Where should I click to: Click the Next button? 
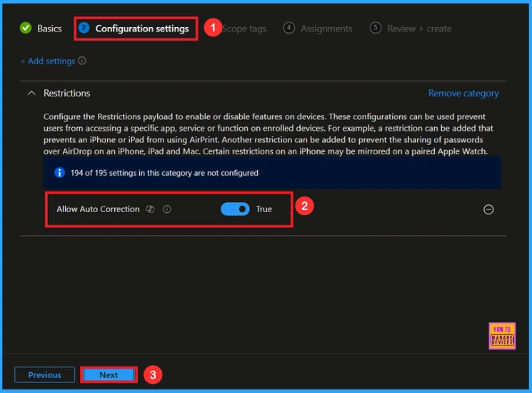pyautogui.click(x=109, y=374)
